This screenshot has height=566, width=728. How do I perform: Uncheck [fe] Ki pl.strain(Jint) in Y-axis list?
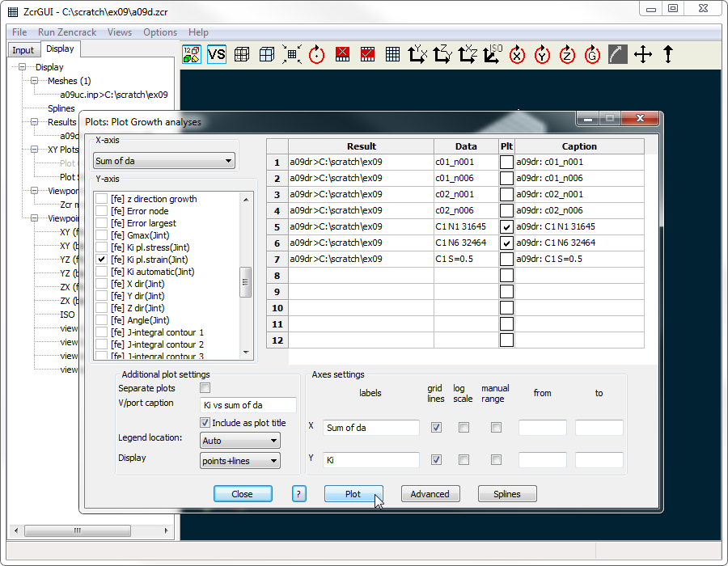102,260
